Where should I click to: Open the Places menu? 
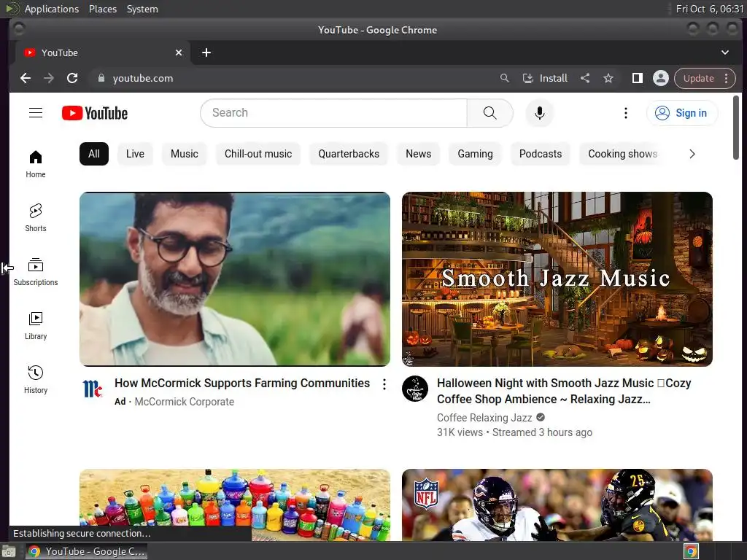[x=103, y=9]
